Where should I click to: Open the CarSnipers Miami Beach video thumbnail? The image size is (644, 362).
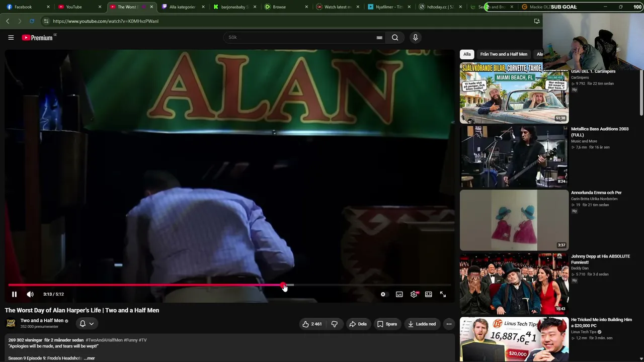[514, 93]
